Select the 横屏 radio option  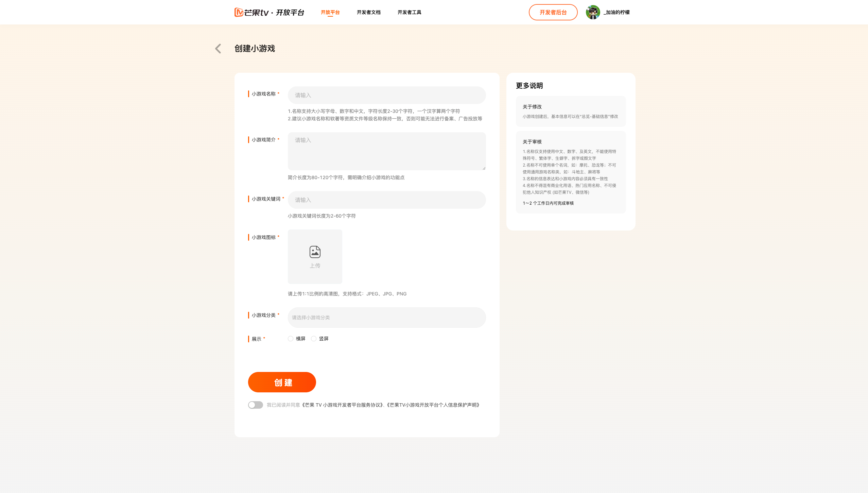291,339
